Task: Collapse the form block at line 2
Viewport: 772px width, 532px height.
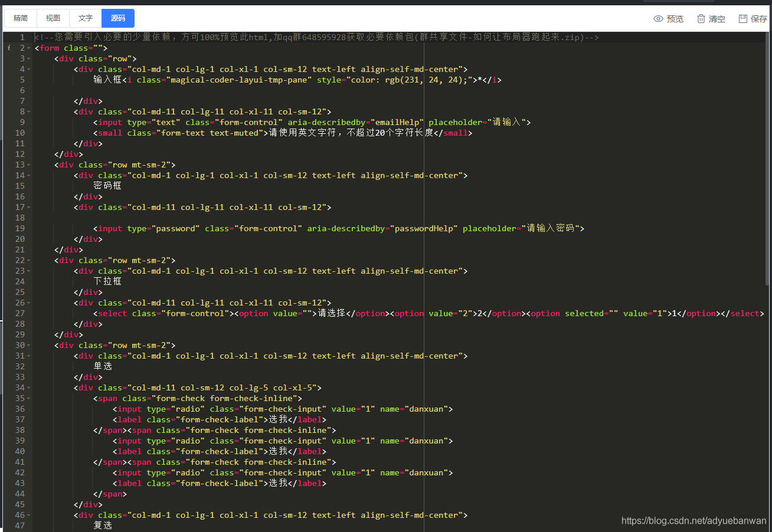Action: [30, 48]
